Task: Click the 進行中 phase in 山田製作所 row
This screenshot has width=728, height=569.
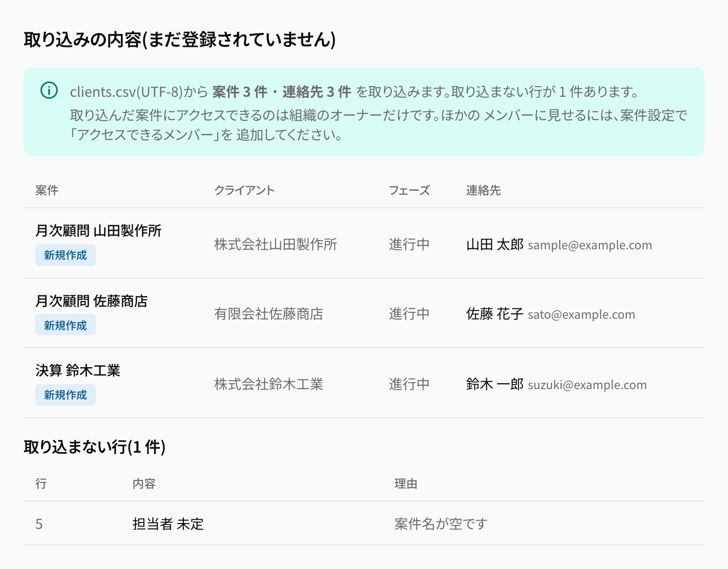Action: 409,244
